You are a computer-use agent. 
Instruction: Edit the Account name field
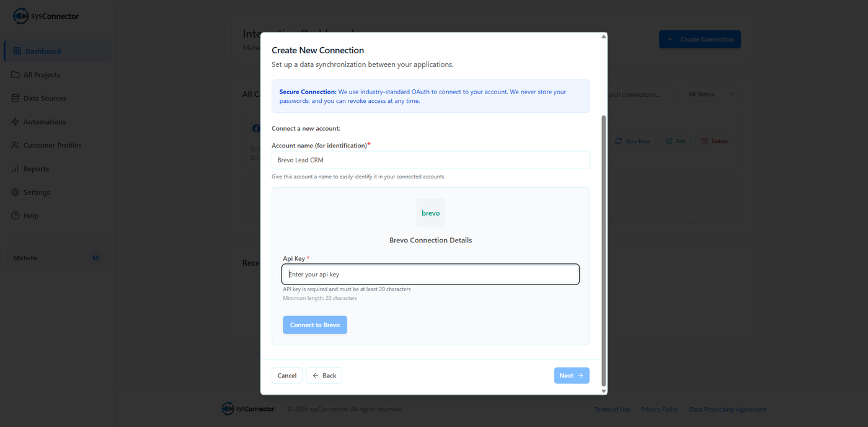[x=430, y=160]
